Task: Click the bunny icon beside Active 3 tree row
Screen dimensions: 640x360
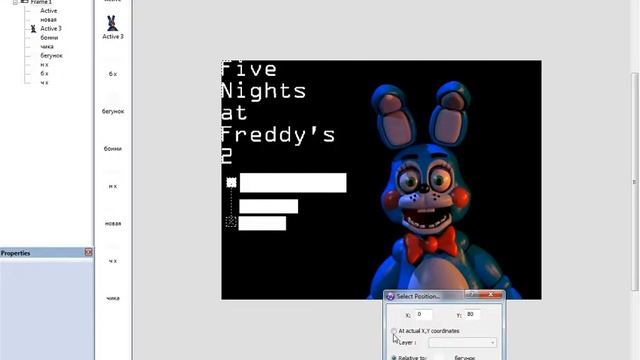Action: 33,29
